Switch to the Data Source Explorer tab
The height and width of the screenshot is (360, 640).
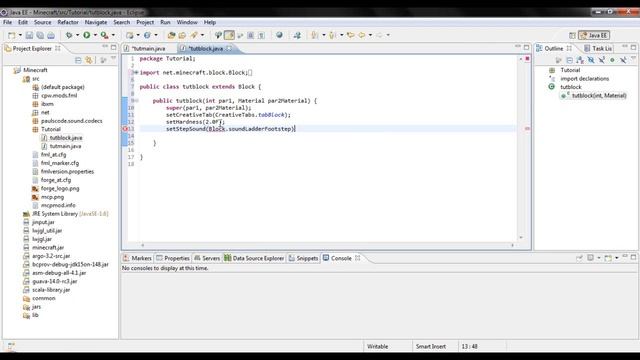click(x=254, y=258)
